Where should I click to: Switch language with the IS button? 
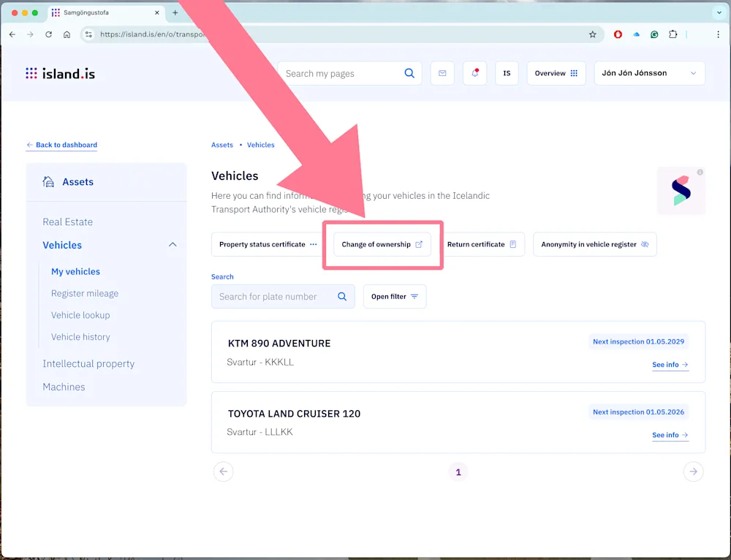(x=507, y=73)
